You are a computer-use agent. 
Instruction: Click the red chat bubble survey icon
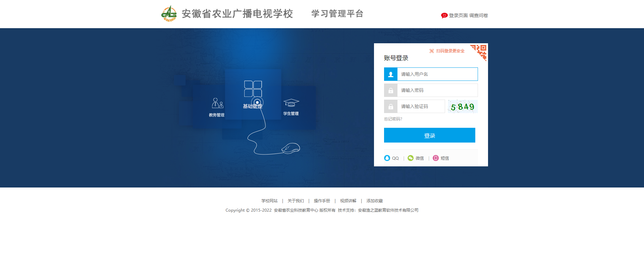click(444, 15)
